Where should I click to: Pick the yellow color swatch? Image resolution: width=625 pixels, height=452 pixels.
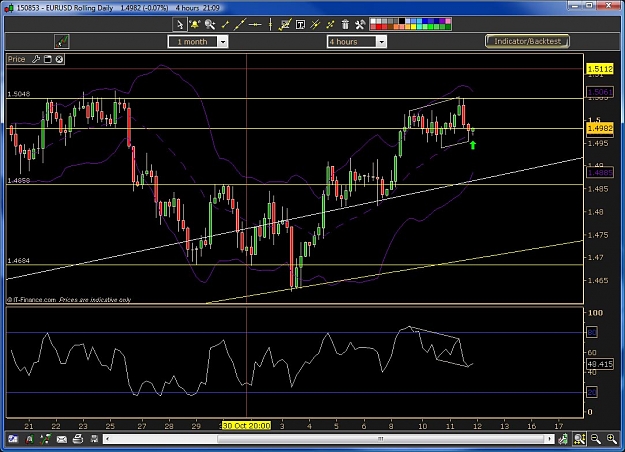tap(413, 27)
